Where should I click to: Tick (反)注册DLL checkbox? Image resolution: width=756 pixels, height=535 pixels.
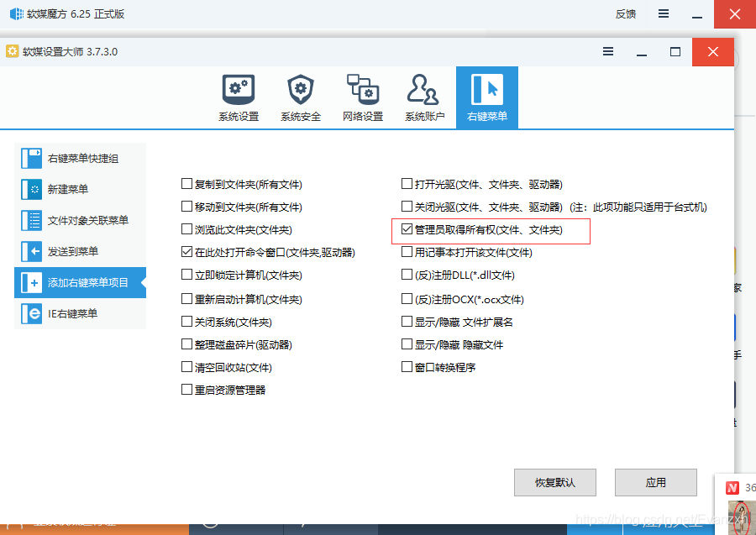[x=407, y=275]
